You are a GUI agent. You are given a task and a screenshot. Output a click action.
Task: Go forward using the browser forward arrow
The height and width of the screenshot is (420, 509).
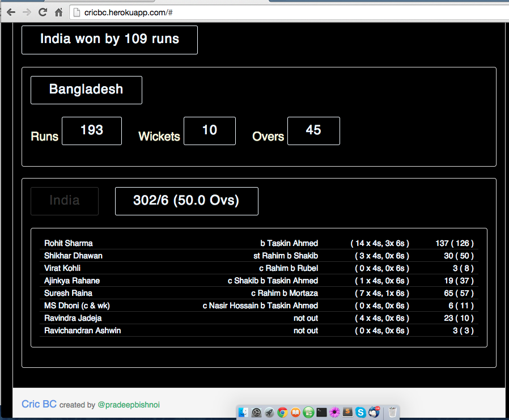(x=27, y=12)
